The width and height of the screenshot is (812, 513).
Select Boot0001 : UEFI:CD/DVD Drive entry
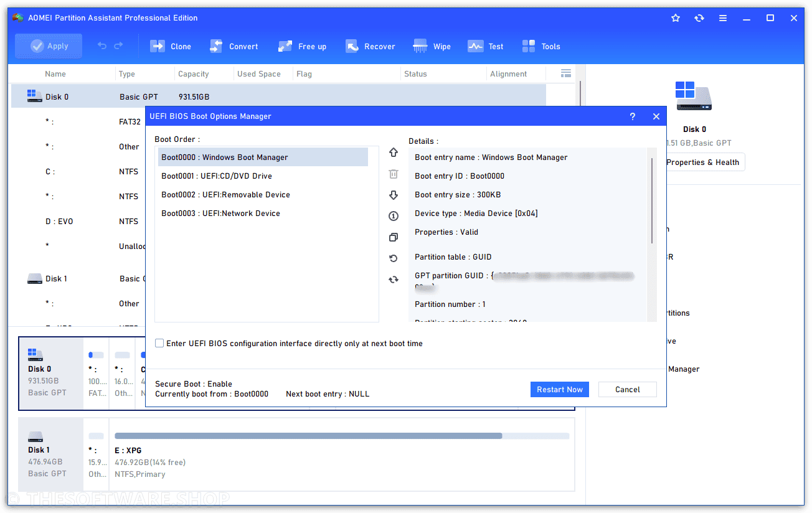click(x=263, y=176)
